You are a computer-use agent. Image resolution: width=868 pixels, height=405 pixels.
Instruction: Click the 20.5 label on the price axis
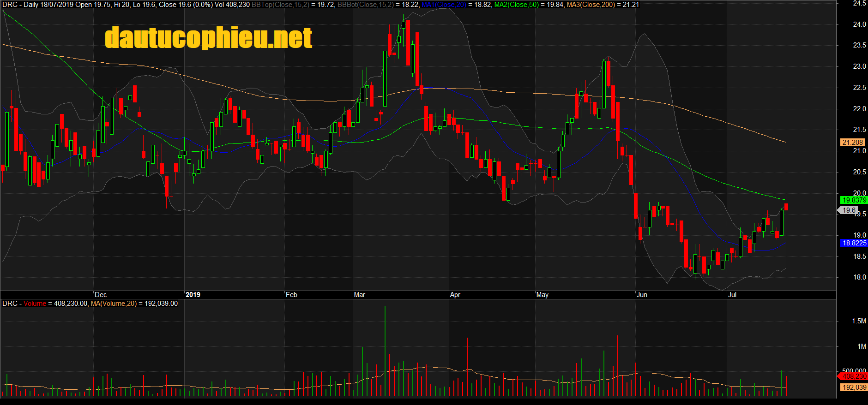coord(859,172)
